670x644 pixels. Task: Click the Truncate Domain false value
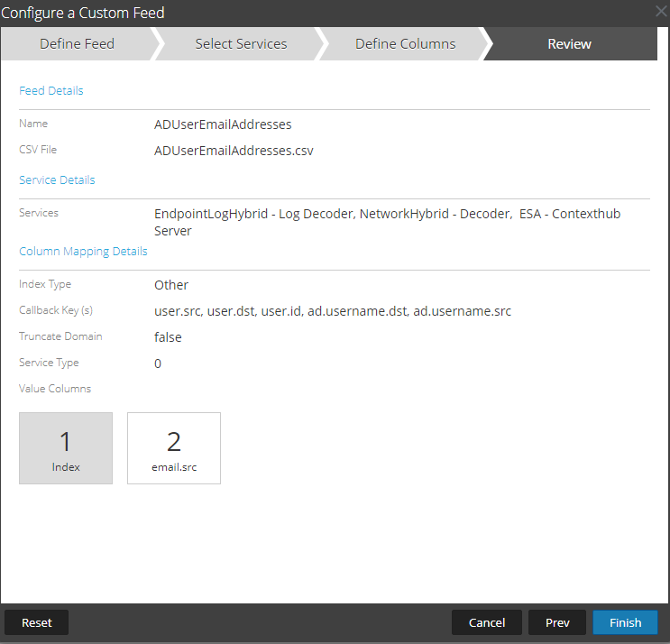168,337
